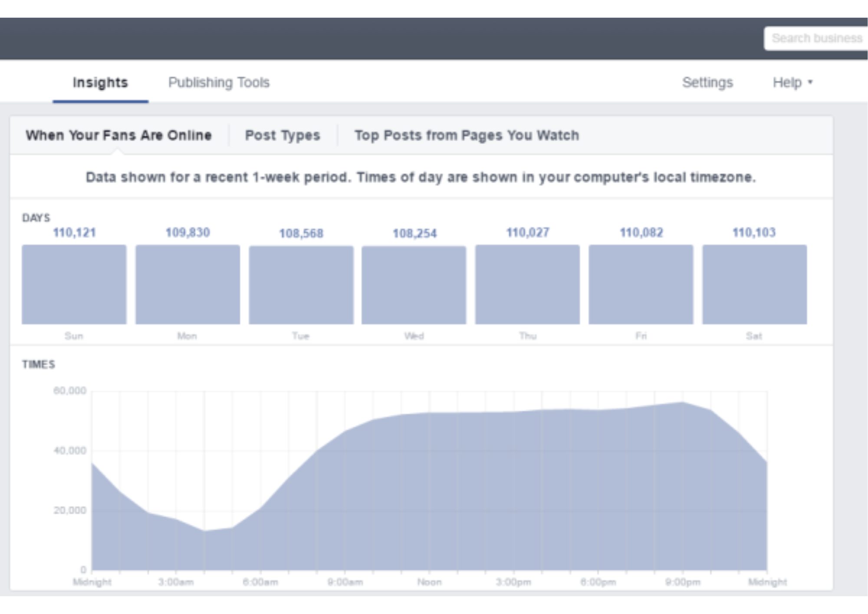Switch to Publishing Tools tab
Viewport: 868px width, 614px height.
pos(219,83)
